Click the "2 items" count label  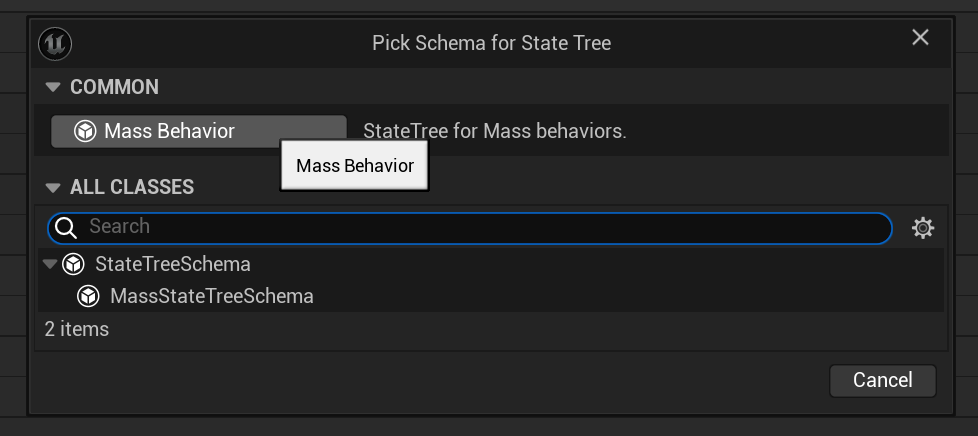coord(77,329)
